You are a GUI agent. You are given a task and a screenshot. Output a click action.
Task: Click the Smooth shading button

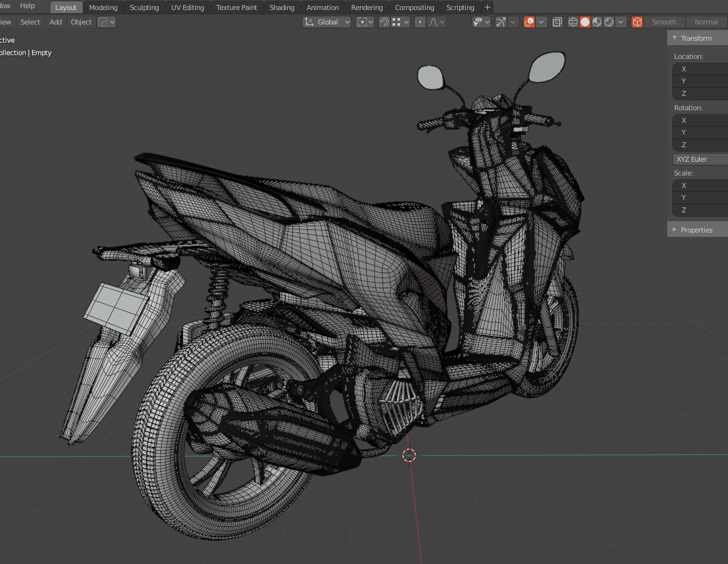click(664, 22)
